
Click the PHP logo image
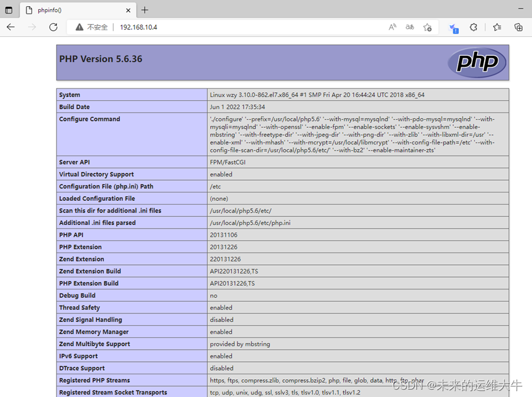(x=477, y=63)
